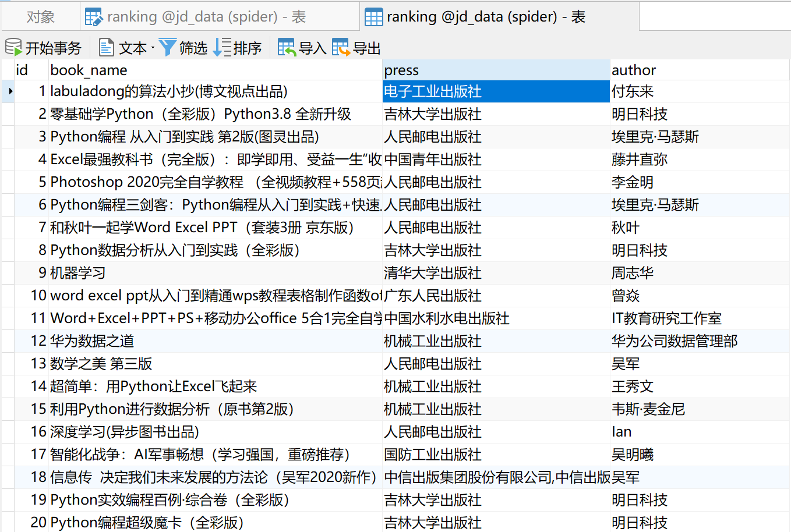Click the highlighted cell 电子工业出版社
Viewport: 791px width, 532px height.
(496, 91)
